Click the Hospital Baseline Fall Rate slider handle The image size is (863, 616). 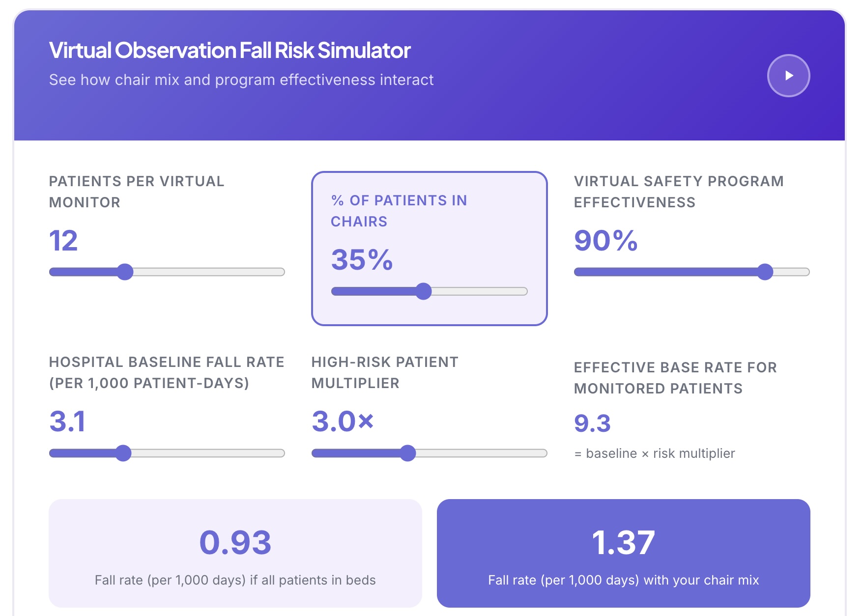tap(124, 453)
